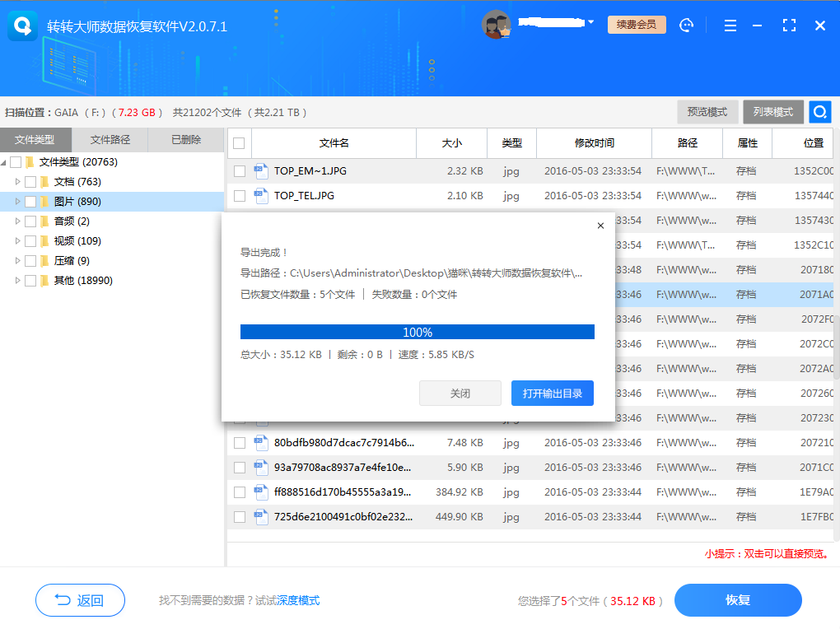Switch to 预览模式 view
The image size is (840, 629).
pos(707,112)
